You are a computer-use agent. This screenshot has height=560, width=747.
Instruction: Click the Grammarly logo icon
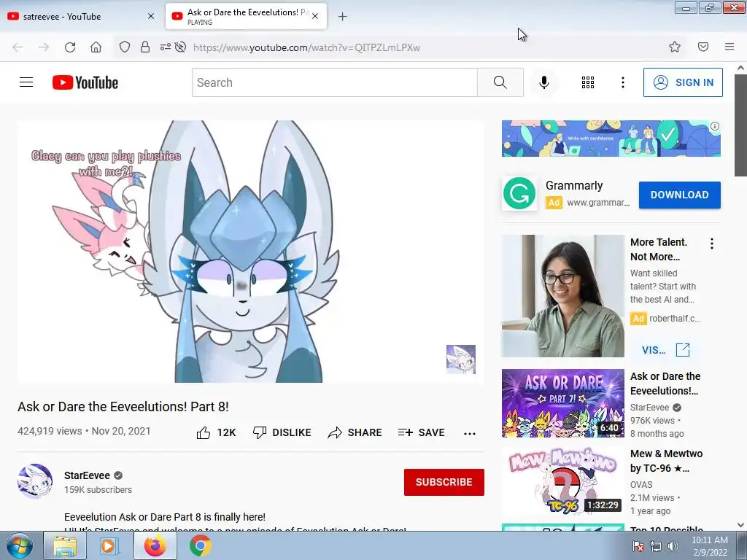click(519, 193)
